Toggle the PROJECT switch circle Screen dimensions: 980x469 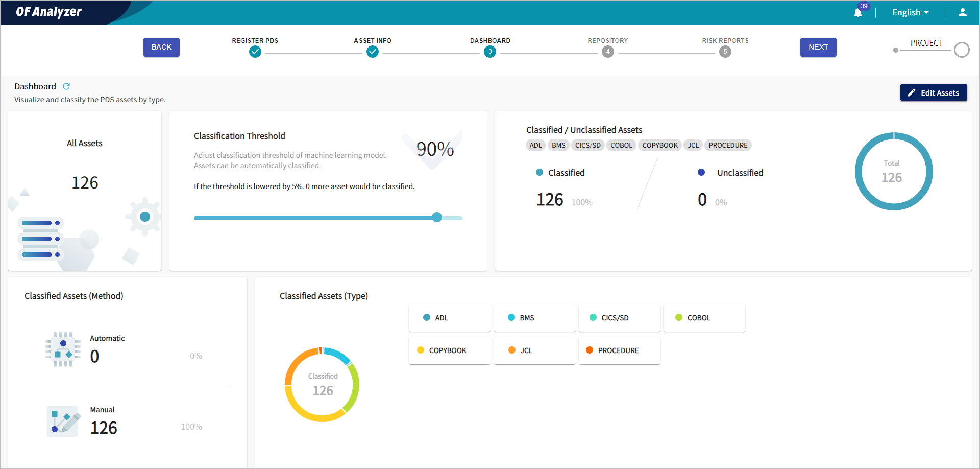click(962, 50)
